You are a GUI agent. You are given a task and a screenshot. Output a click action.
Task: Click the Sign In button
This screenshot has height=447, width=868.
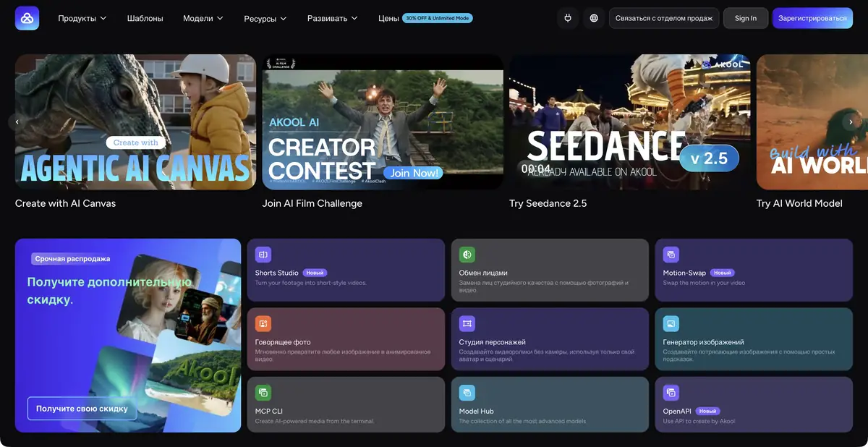tap(746, 18)
